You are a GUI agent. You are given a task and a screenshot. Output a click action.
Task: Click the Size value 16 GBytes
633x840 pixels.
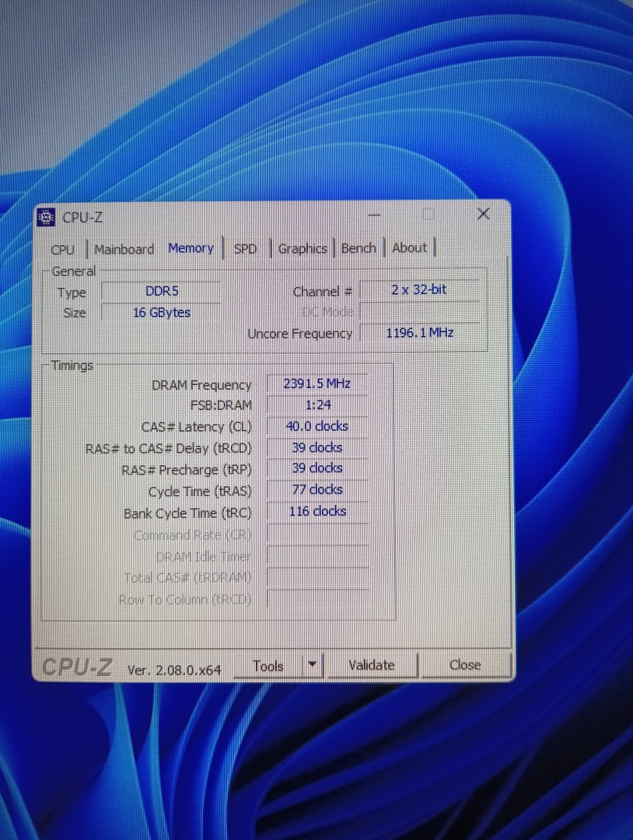coord(161,313)
